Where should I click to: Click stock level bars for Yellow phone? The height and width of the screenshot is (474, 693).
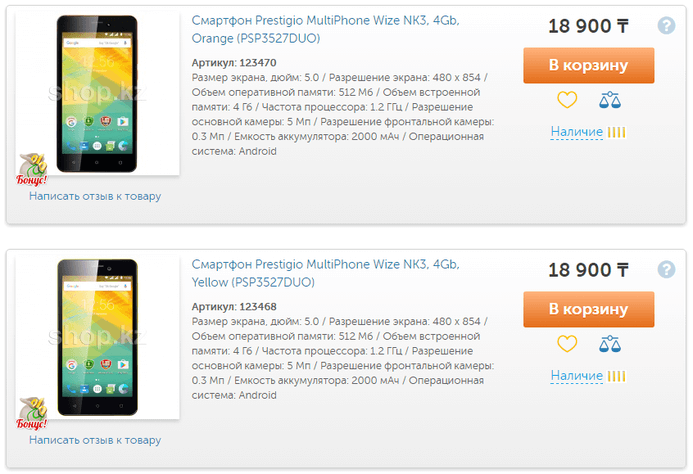[x=617, y=376]
